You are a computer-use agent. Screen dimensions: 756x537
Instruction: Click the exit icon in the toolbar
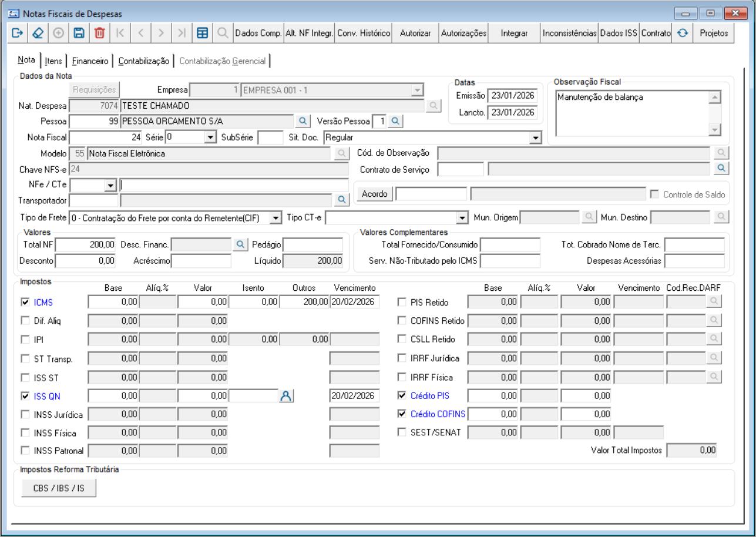(x=16, y=33)
